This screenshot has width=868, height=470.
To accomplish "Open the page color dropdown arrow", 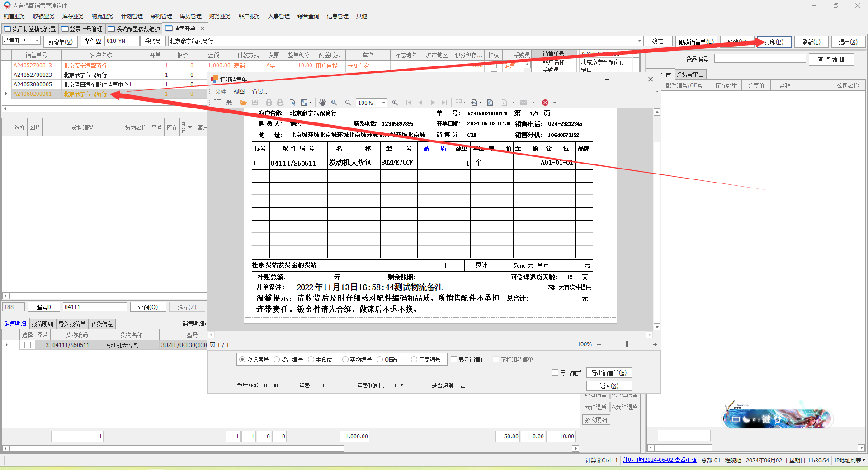I will (x=480, y=103).
